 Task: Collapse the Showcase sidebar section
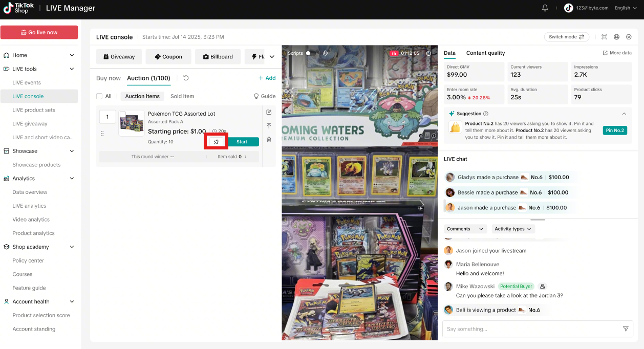72,151
